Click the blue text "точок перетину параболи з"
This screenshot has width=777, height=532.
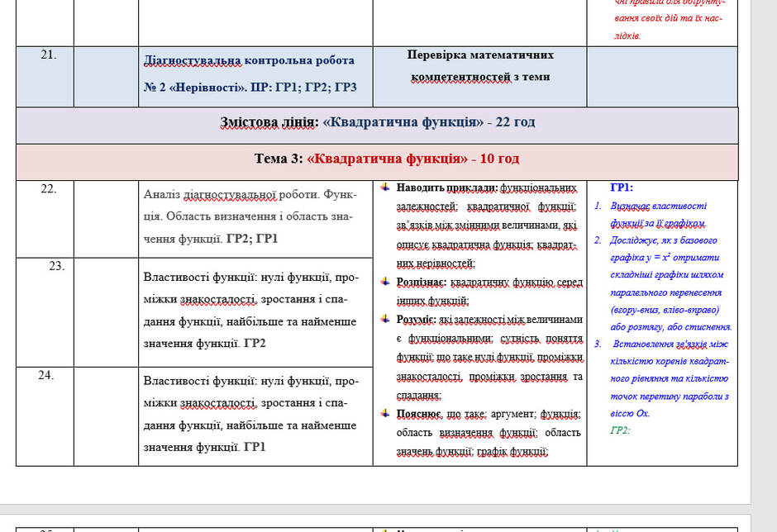(x=670, y=397)
